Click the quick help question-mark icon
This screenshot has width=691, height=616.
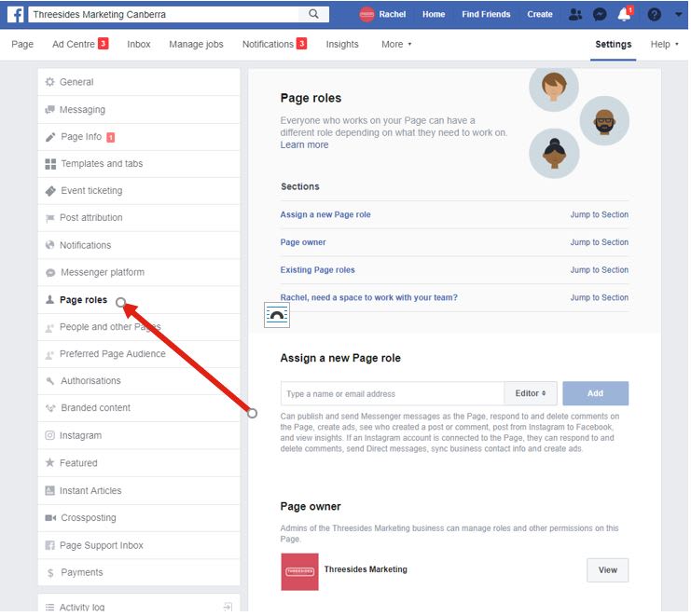pos(656,15)
